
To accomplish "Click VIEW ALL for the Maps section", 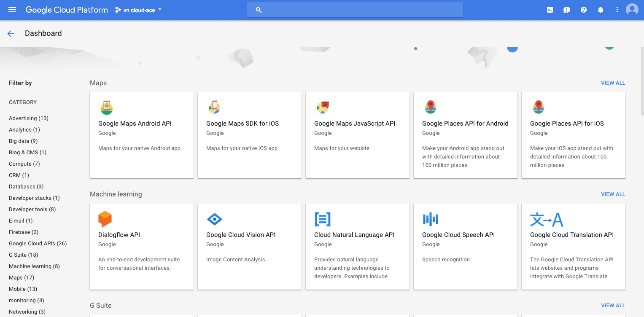I will point(613,83).
